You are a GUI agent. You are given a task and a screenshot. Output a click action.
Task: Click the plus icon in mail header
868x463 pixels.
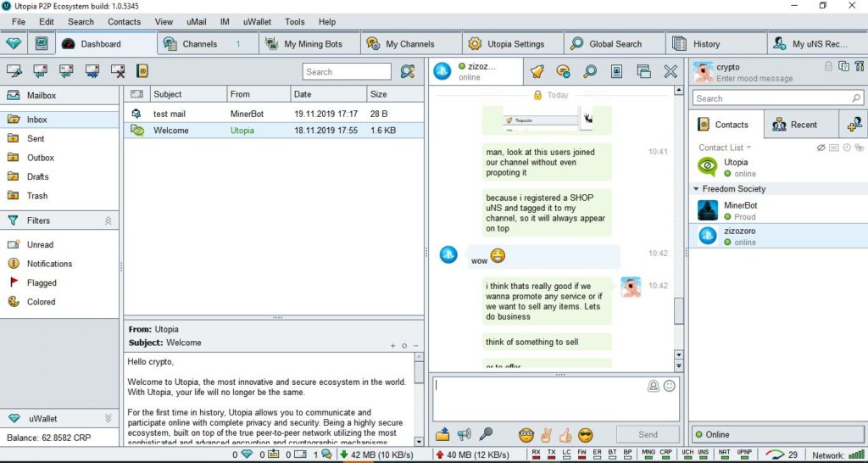(x=393, y=346)
